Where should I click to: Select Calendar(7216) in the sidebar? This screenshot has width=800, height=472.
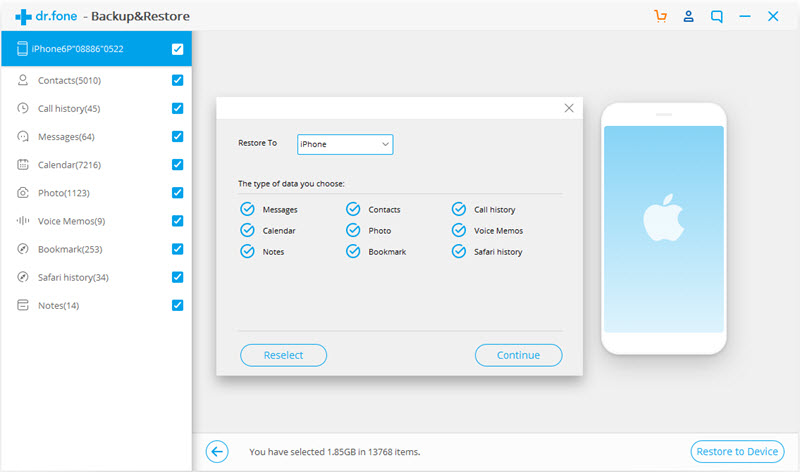(69, 165)
